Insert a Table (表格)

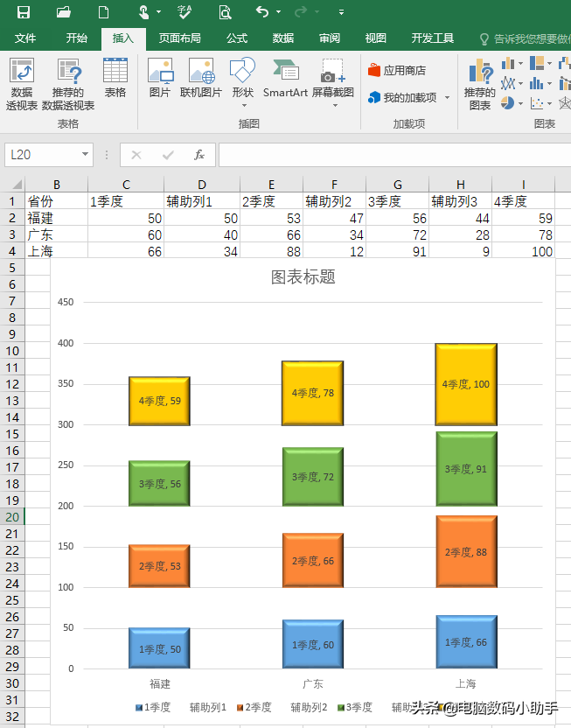pos(115,78)
